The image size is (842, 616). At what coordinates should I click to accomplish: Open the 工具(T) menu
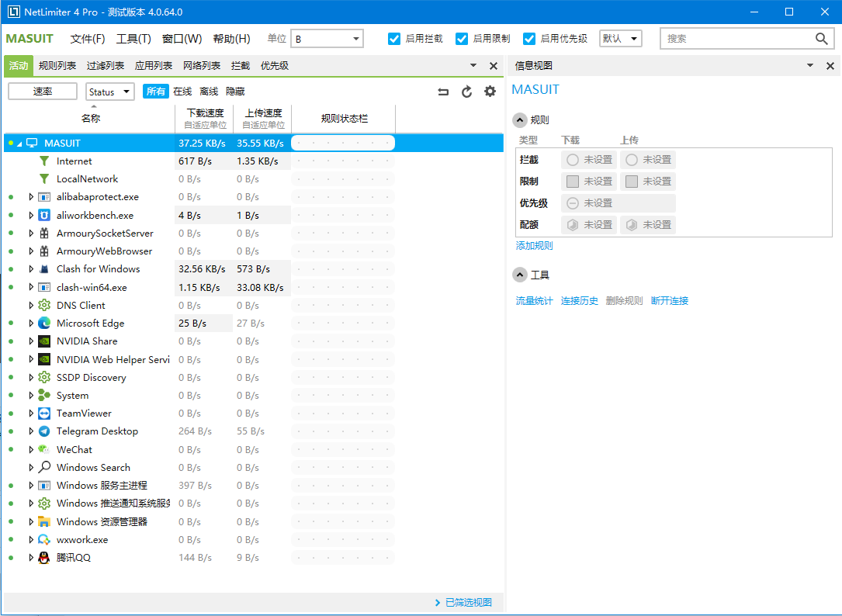[x=133, y=39]
